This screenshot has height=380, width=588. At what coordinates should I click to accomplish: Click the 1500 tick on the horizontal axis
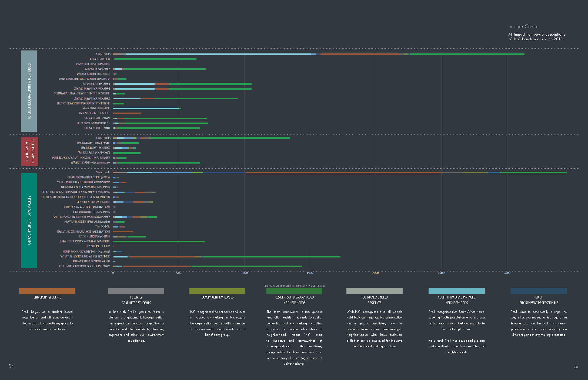pyautogui.click(x=310, y=273)
